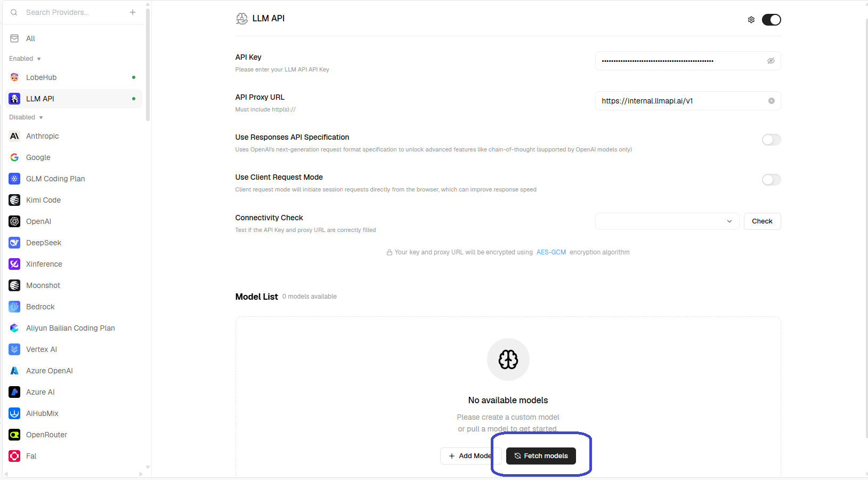Click the DeepSeek logo icon
The image size is (868, 480).
tap(14, 243)
